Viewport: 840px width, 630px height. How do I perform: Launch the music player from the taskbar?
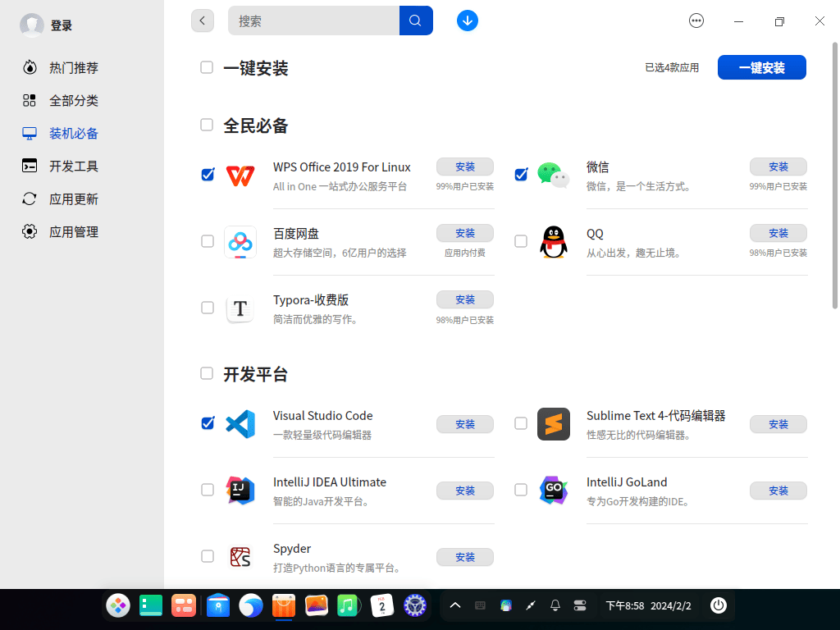pyautogui.click(x=349, y=605)
